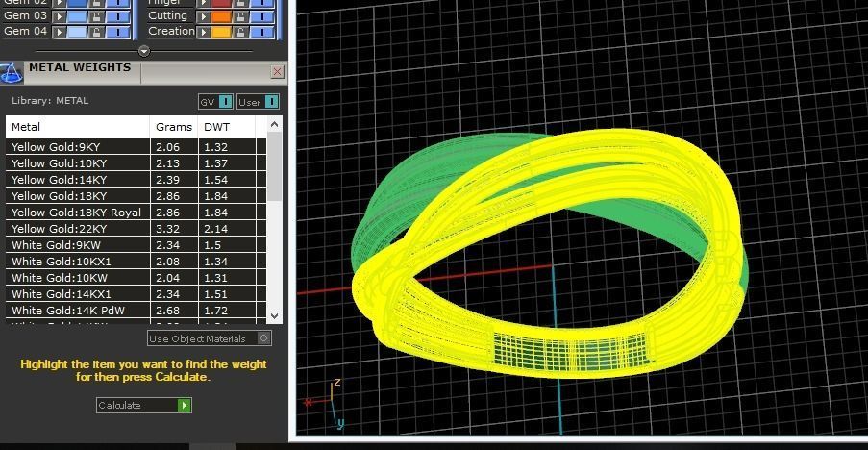Toggle visibility switch for Gem 03 layer
Image resolution: width=868 pixels, height=450 pixels.
click(x=118, y=17)
